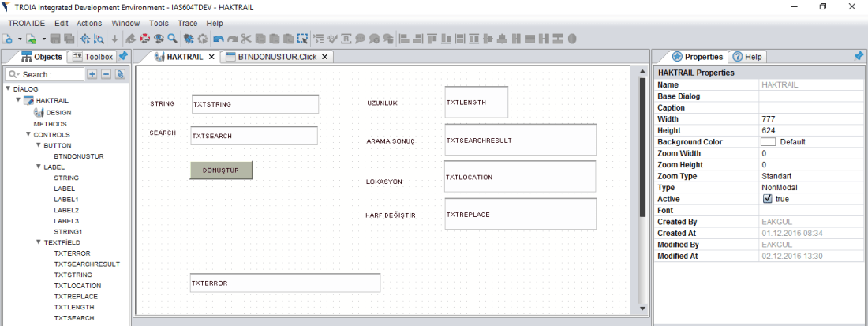Click the undo arrow in the toolbar
Image resolution: width=868 pixels, height=326 pixels.
click(219, 38)
